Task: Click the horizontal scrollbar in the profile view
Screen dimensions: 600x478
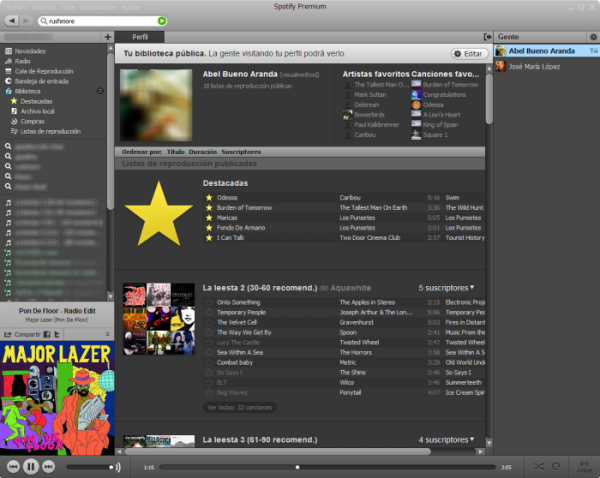Action: point(277,452)
